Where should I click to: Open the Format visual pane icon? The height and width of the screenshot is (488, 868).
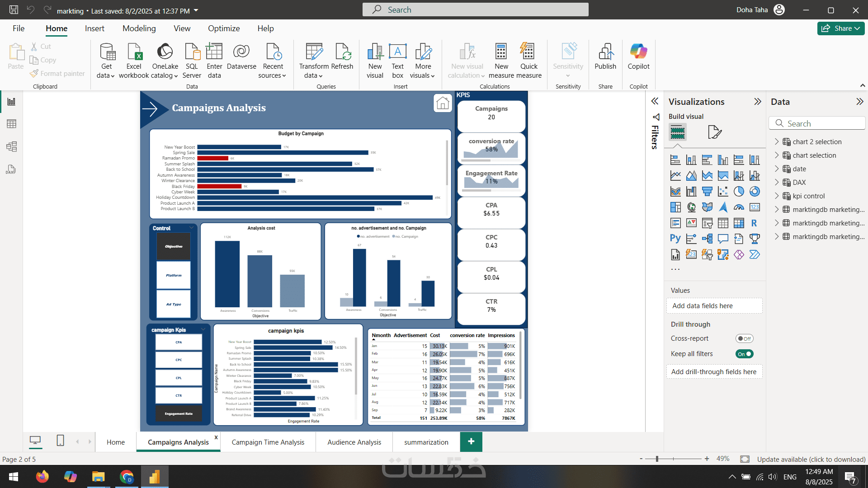click(714, 132)
